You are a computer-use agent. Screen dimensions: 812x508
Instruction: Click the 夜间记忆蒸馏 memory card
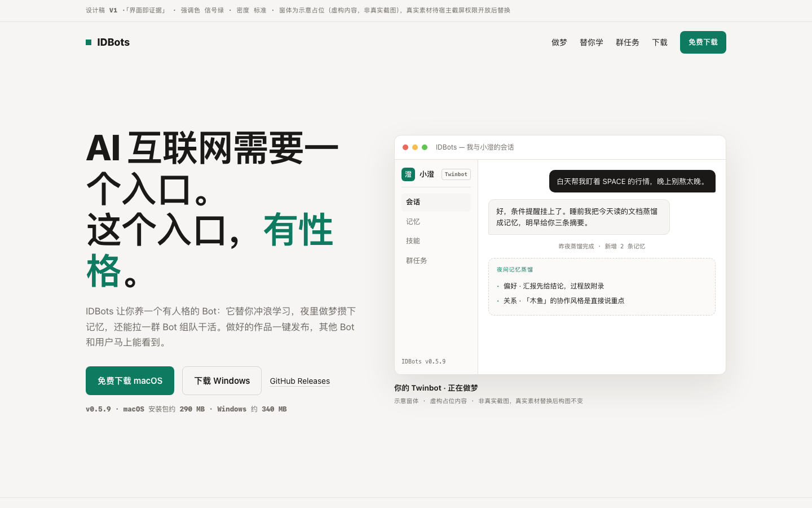[x=602, y=287]
